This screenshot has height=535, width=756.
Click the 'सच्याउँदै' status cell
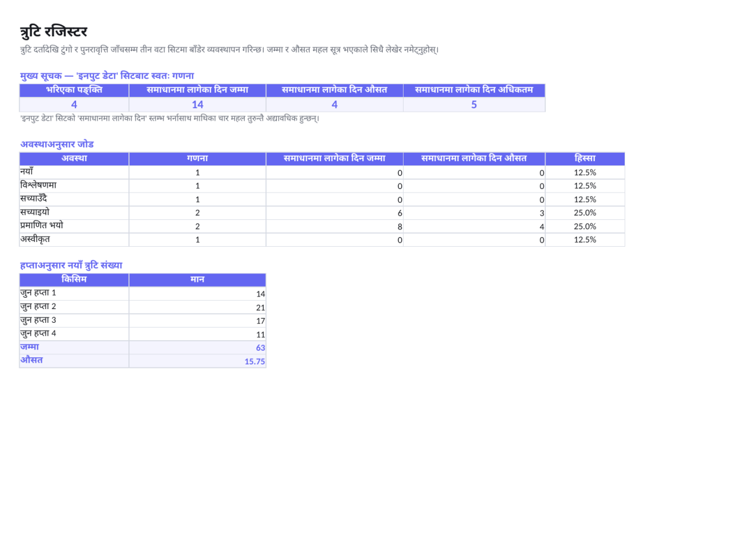point(74,199)
